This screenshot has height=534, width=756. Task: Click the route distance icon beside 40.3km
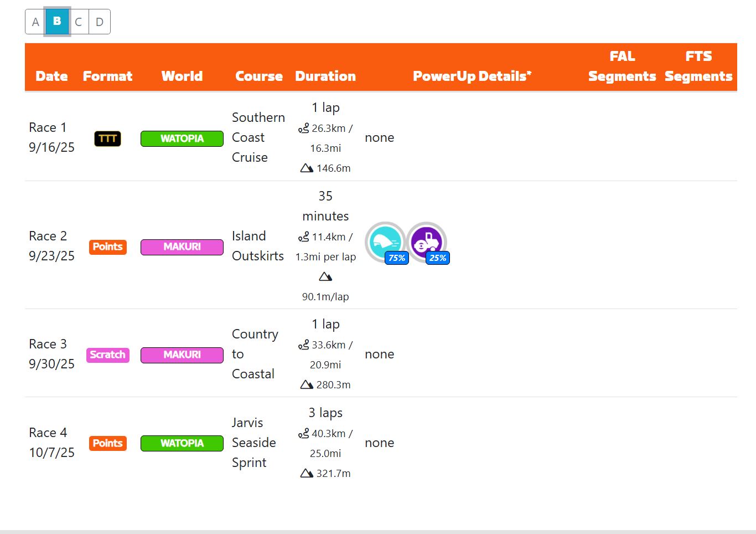click(x=303, y=434)
